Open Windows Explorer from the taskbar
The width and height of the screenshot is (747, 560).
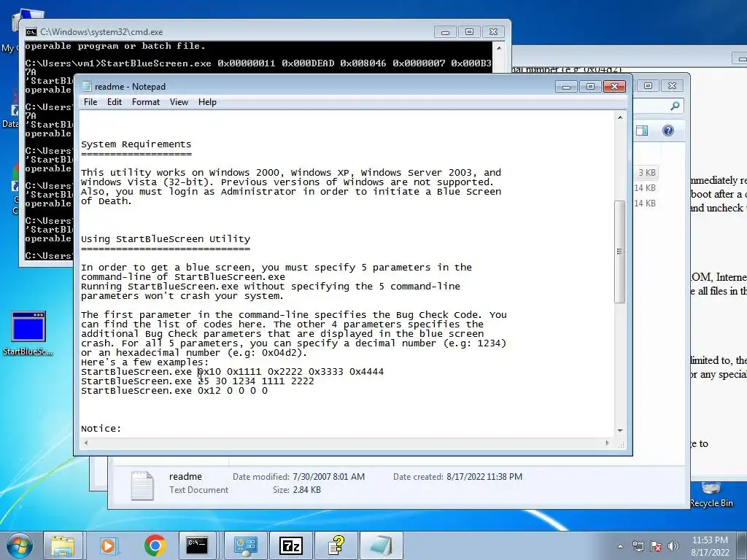(63, 545)
